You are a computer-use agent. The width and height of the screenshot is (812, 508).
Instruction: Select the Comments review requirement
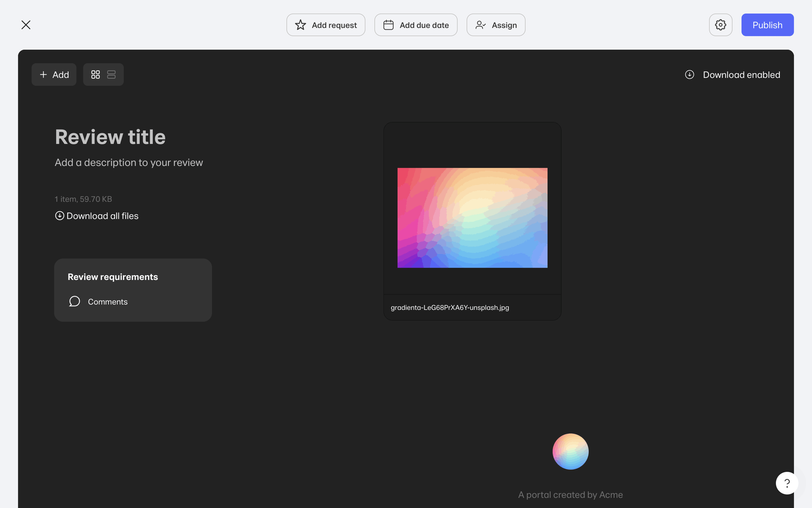pyautogui.click(x=98, y=301)
